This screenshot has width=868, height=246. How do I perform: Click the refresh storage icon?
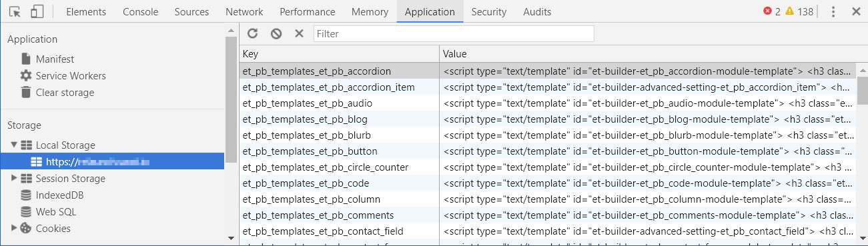252,33
